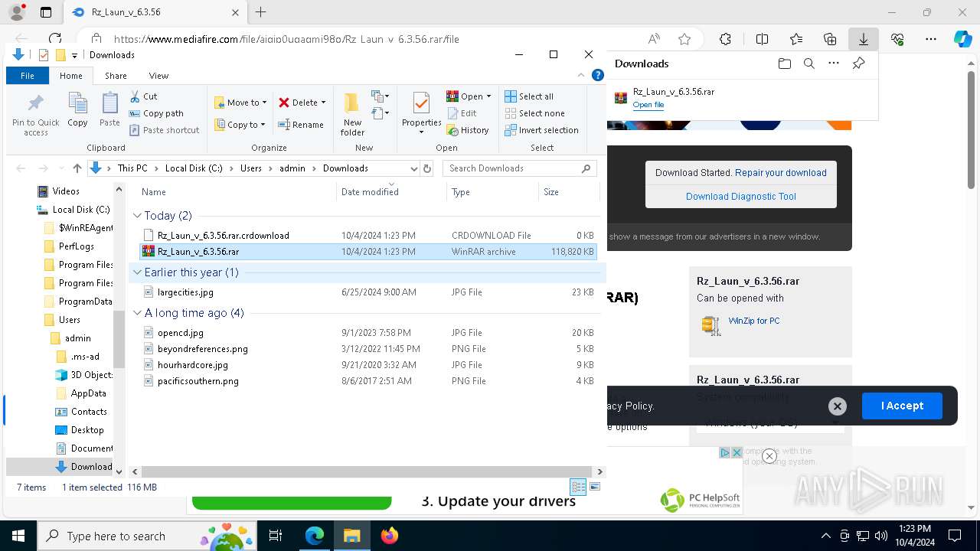Collapse the Explorer ribbon chevron
The width and height of the screenshot is (980, 551).
[x=582, y=75]
